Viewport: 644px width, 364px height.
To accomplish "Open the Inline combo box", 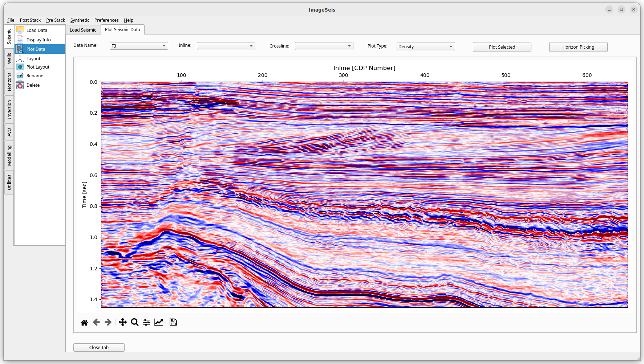I will point(226,46).
